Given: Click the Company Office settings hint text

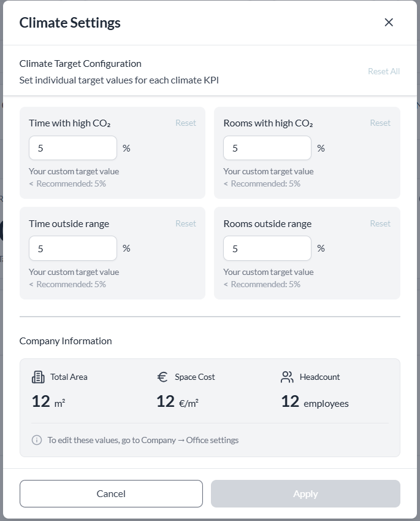Looking at the screenshot, I should coord(143,440).
